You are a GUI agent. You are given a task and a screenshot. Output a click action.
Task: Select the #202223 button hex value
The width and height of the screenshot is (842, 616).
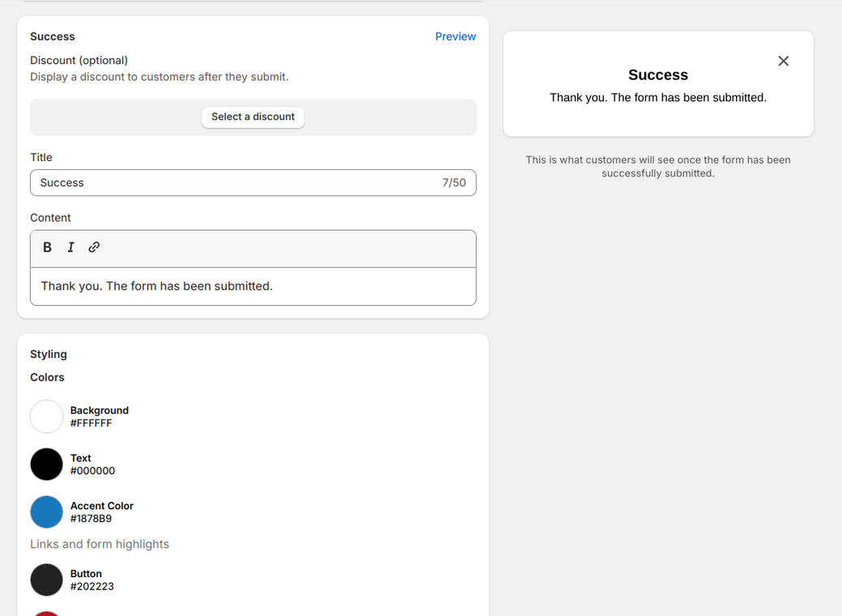point(91,587)
